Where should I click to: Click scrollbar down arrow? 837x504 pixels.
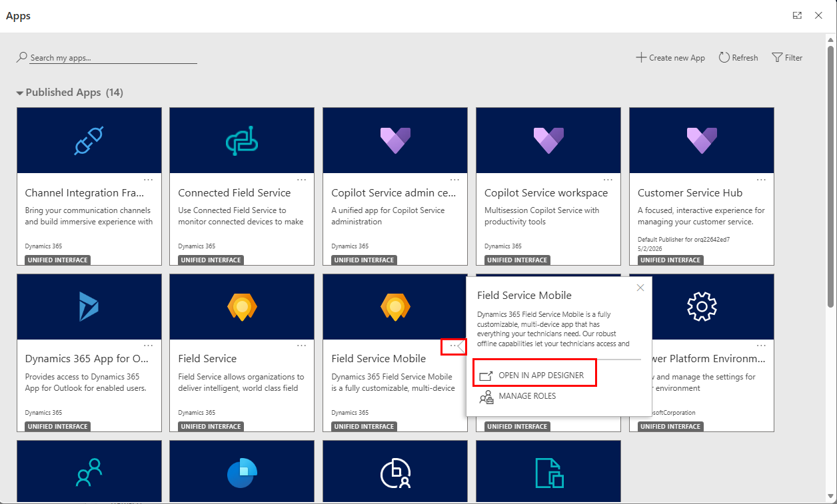pos(830,496)
